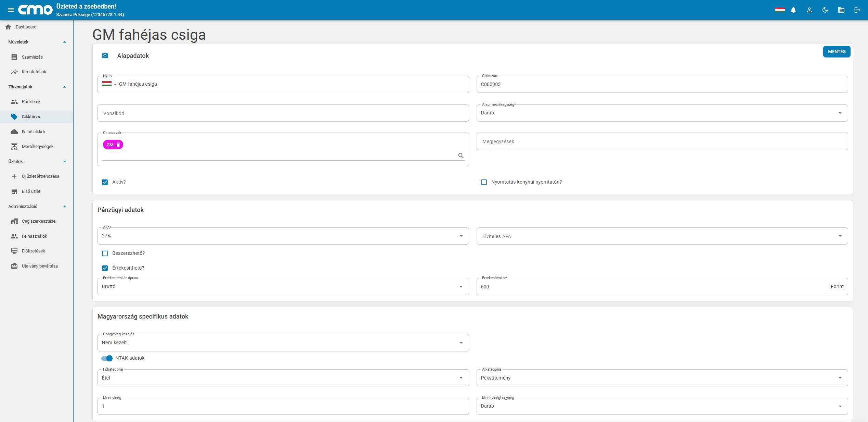This screenshot has width=868, height=422.
Task: Open the Mennyiségi egység dropdown
Action: pyautogui.click(x=662, y=406)
